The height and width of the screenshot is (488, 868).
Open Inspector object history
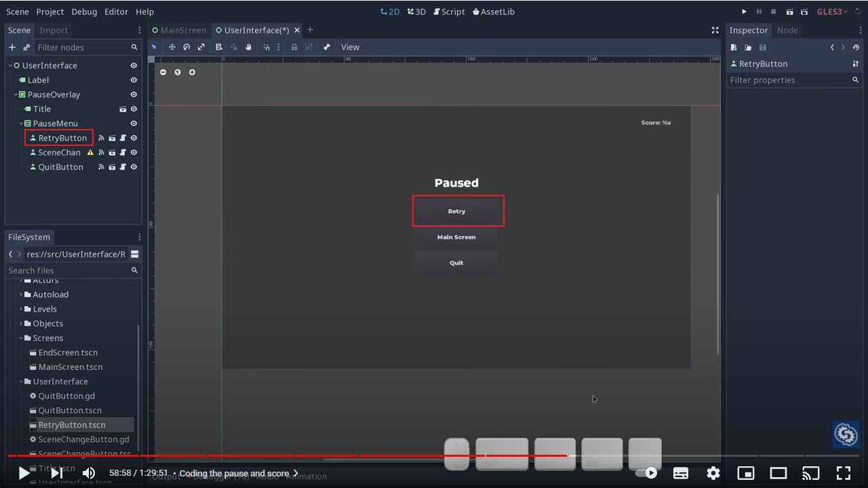click(856, 48)
